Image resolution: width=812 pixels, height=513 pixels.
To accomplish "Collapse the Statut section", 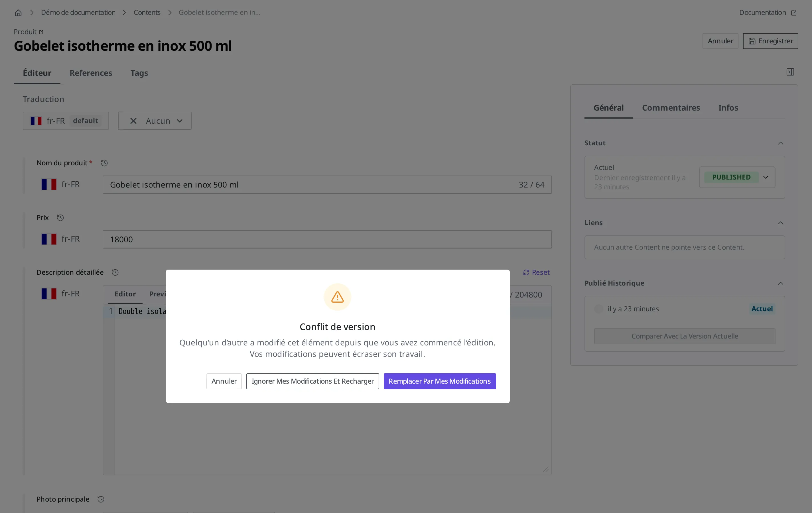I will 780,143.
